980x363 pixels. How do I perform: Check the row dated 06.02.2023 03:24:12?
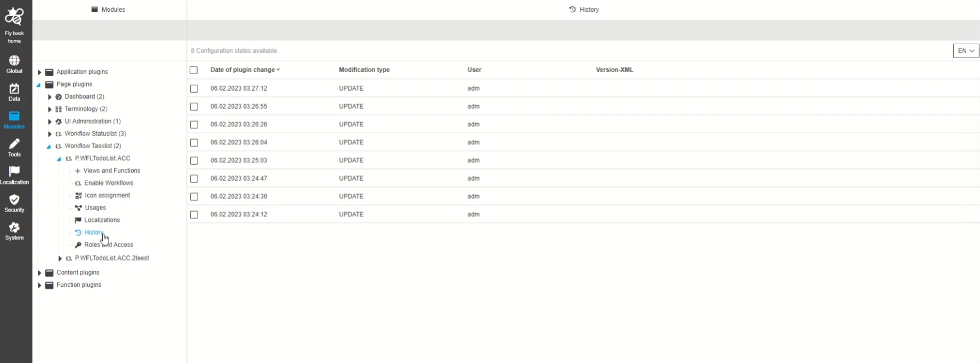tap(194, 215)
